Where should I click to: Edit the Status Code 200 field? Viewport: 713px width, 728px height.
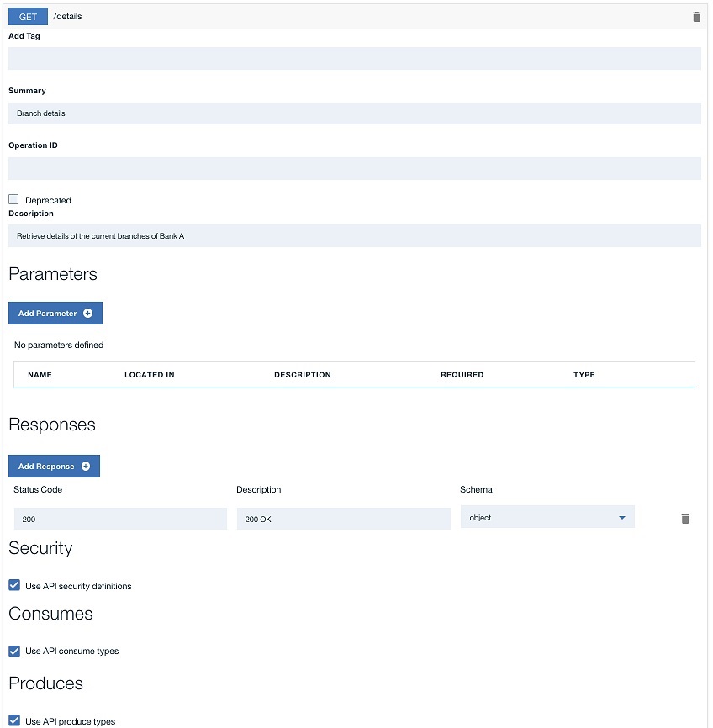120,520
